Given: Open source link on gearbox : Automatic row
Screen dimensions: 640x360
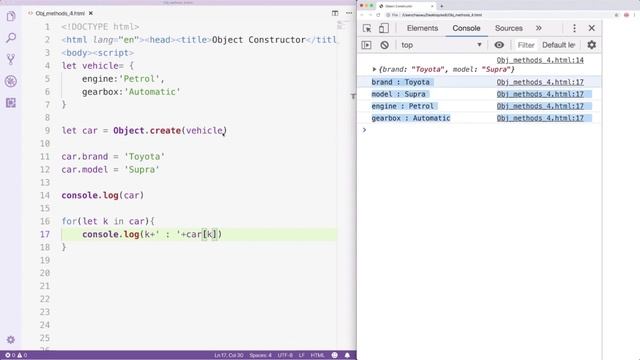Looking at the screenshot, I should click(x=540, y=118).
